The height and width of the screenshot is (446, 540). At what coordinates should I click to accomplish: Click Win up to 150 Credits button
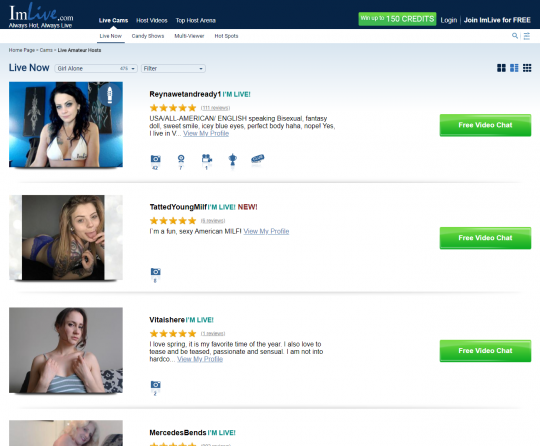[397, 19]
